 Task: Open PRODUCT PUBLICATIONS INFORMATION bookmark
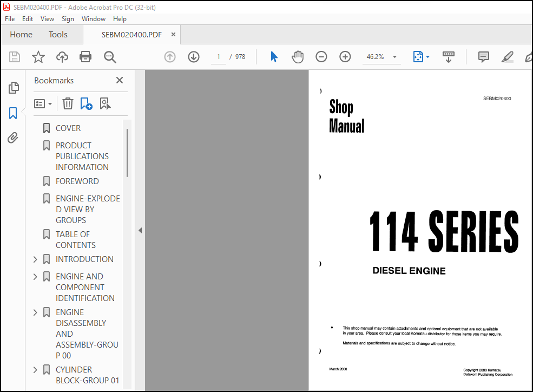pyautogui.click(x=82, y=156)
